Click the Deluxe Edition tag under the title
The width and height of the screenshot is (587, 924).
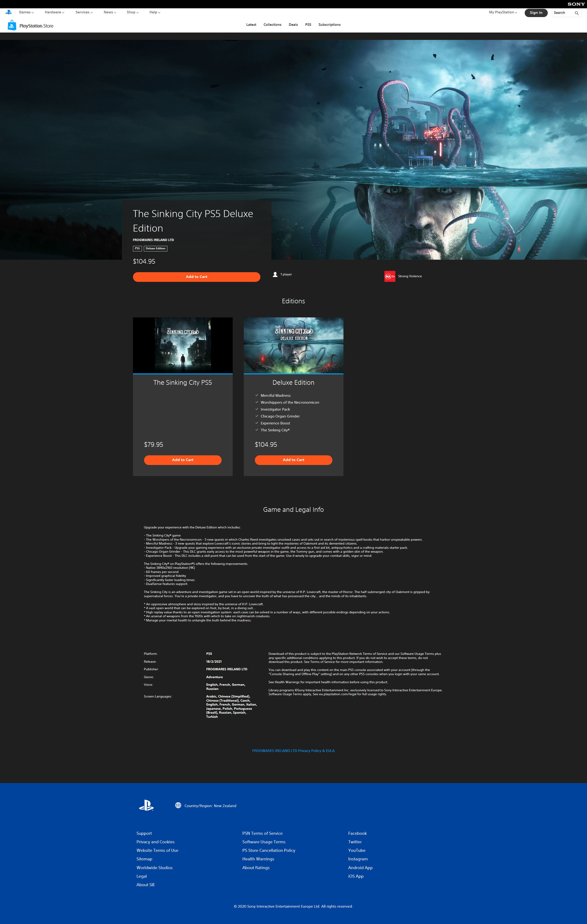click(156, 248)
